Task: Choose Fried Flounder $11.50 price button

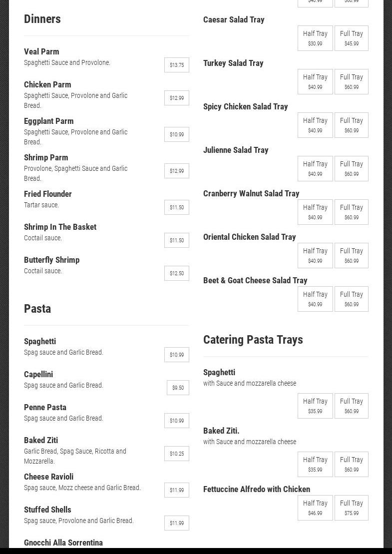Action: click(177, 207)
